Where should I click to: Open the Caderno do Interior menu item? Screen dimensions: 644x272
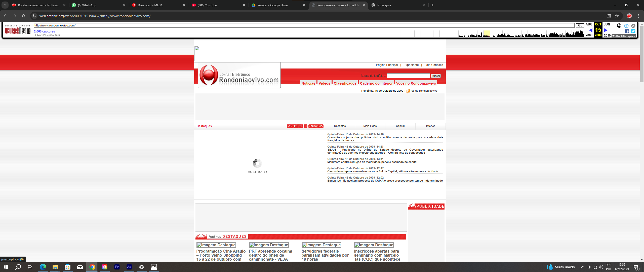[376, 83]
